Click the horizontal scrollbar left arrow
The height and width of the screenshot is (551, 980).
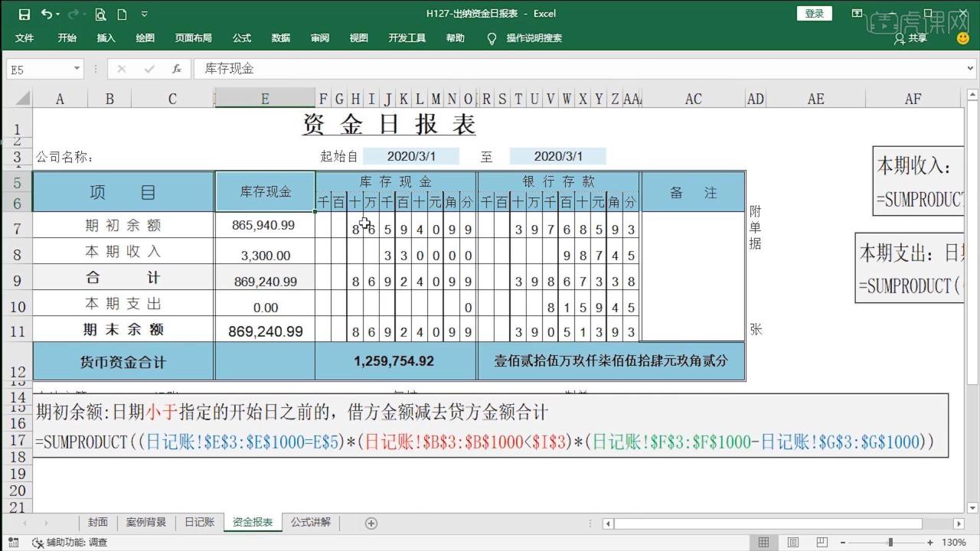608,523
